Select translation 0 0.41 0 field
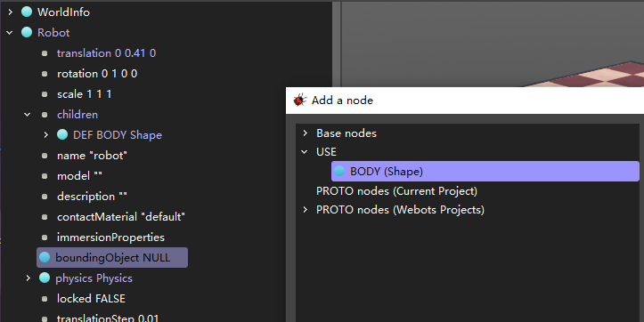Viewport: 644px width, 322px height. point(106,53)
